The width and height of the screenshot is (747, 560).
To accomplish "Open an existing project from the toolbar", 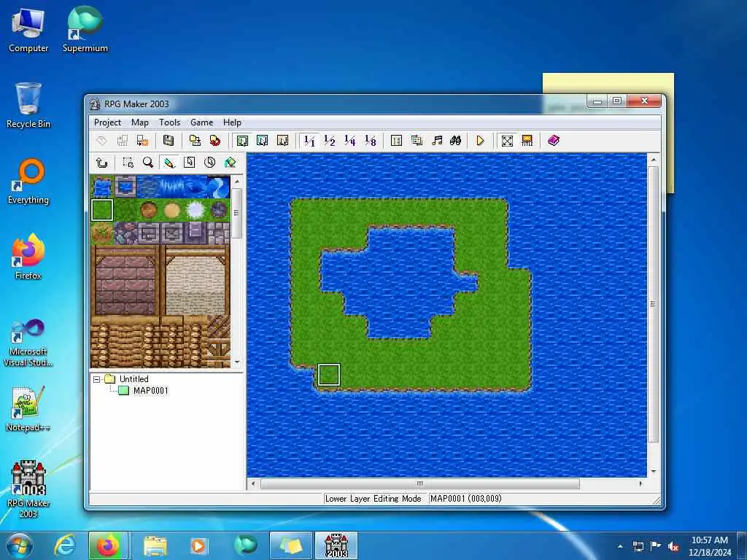I will pyautogui.click(x=122, y=141).
